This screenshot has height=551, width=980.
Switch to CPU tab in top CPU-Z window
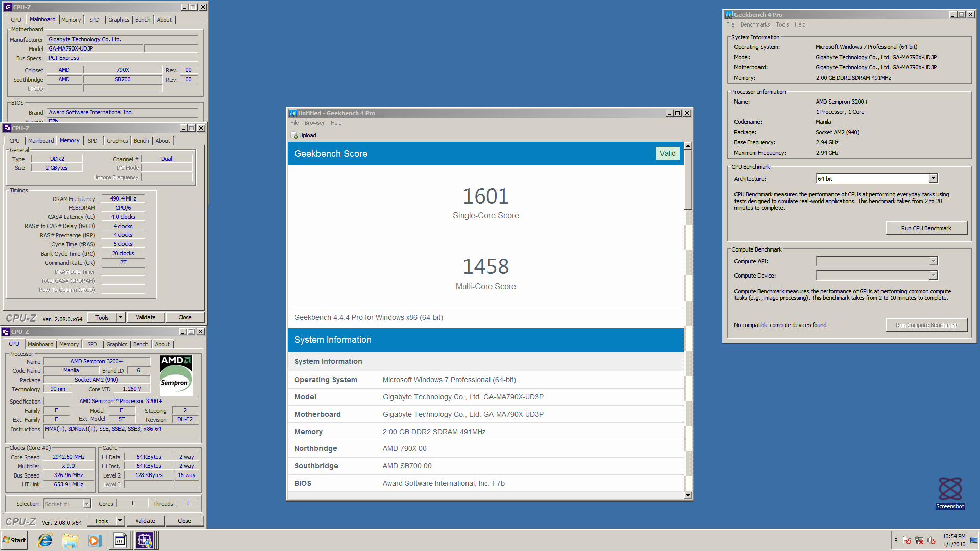point(16,20)
